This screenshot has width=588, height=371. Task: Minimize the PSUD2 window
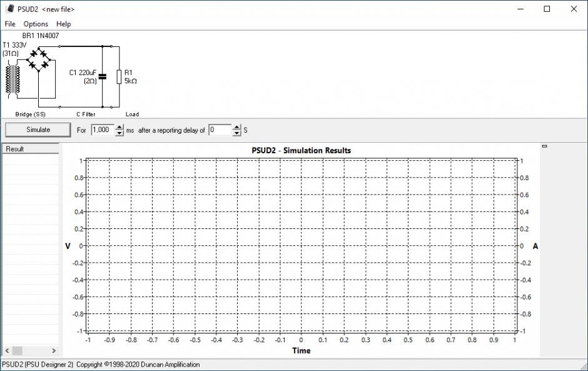[x=520, y=9]
